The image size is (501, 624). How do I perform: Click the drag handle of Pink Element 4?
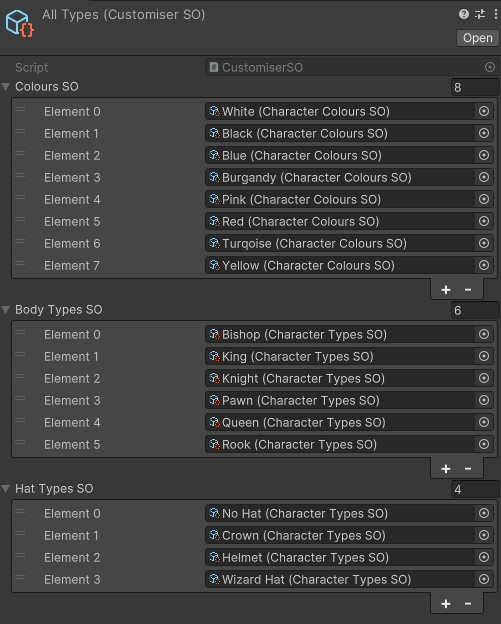coord(20,197)
